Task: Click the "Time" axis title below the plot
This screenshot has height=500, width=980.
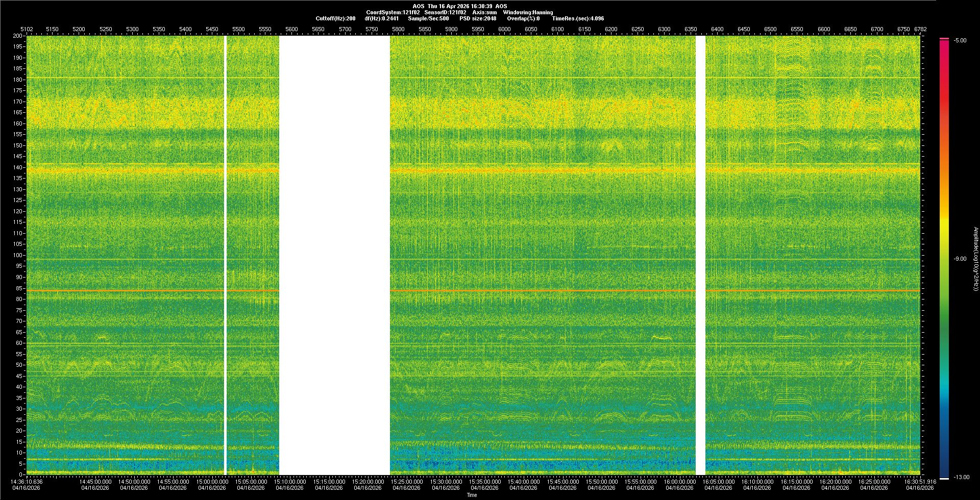Action: 472,495
